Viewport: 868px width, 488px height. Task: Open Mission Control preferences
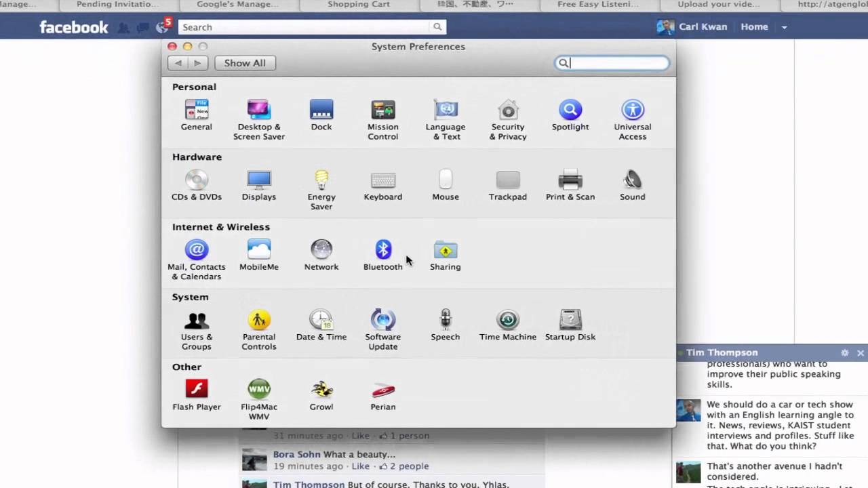(x=383, y=120)
